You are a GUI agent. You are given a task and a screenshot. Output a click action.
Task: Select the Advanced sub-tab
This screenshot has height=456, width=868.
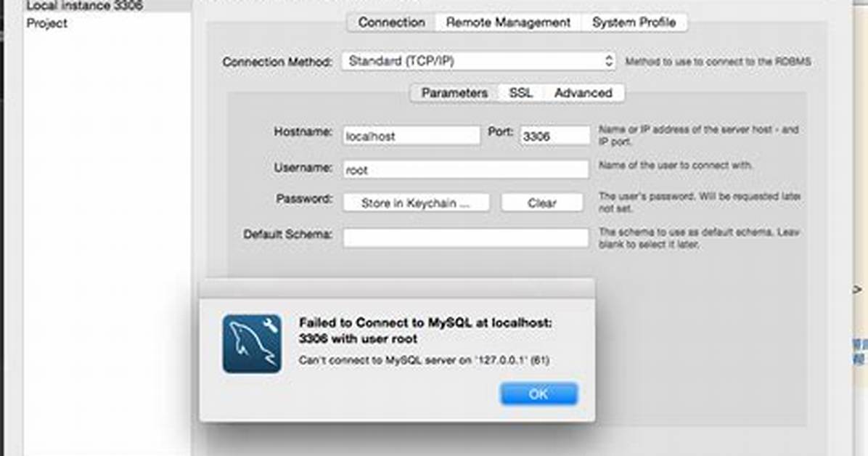pos(584,92)
